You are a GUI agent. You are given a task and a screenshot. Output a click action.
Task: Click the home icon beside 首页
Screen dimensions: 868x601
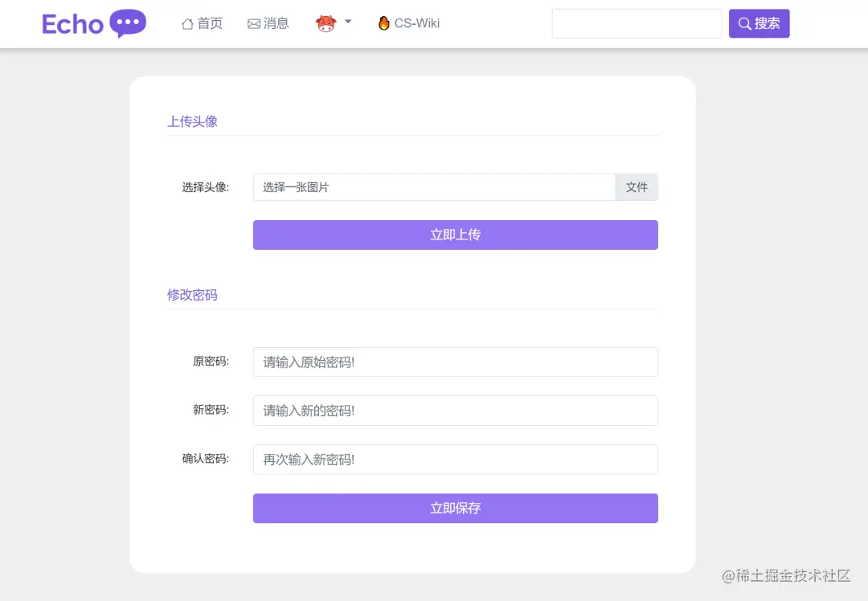click(x=186, y=22)
